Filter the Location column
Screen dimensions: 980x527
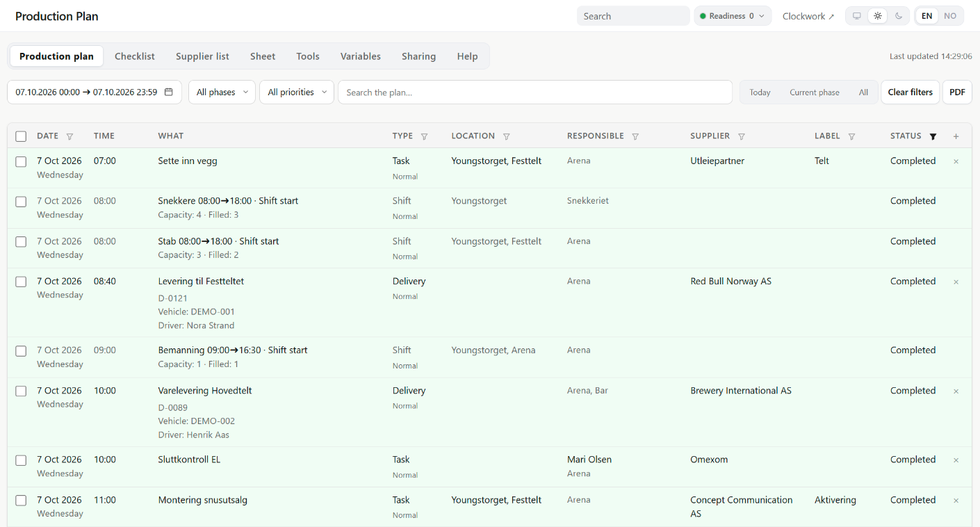[x=507, y=136]
